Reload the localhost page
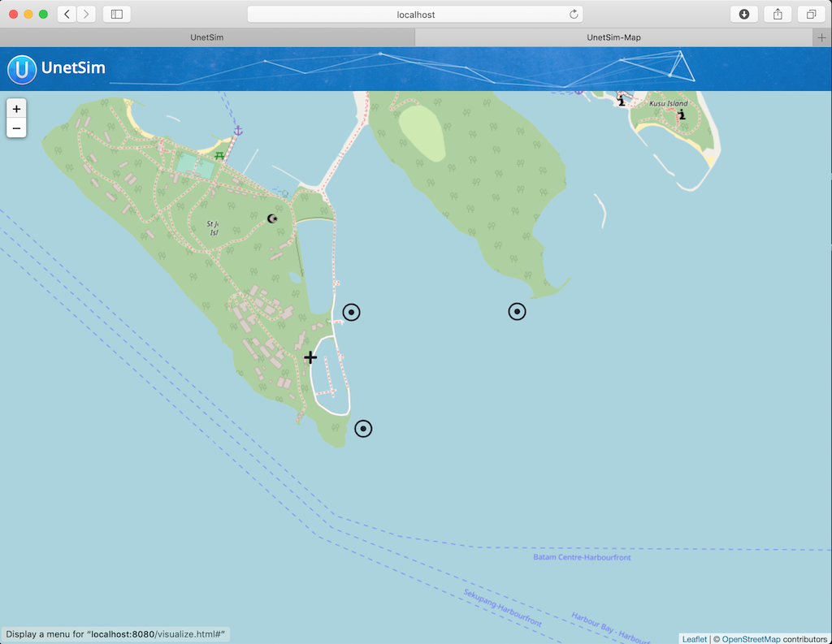 574,15
